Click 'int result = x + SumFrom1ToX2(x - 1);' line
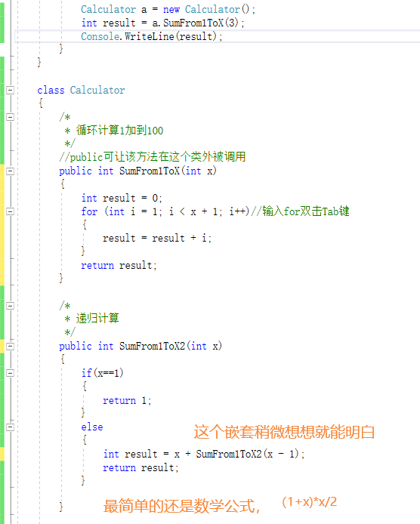 click(204, 454)
